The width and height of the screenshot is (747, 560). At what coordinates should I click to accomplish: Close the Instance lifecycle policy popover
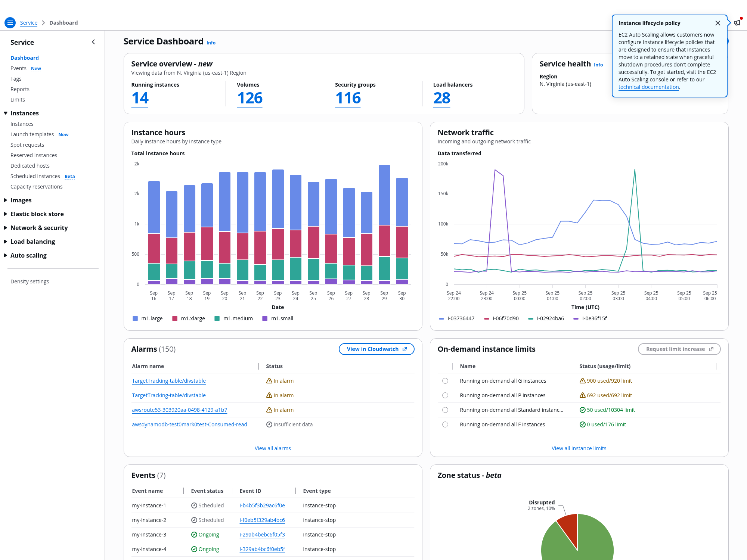click(x=717, y=23)
